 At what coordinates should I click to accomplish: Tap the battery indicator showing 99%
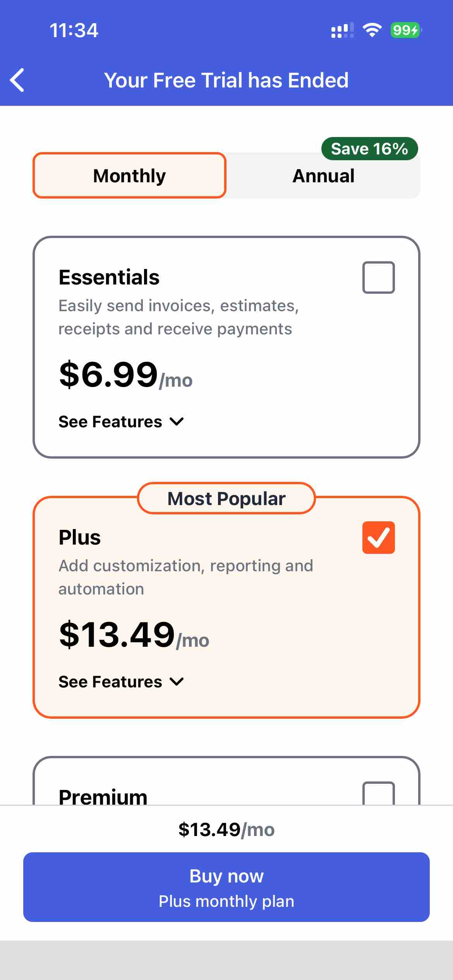point(404,30)
